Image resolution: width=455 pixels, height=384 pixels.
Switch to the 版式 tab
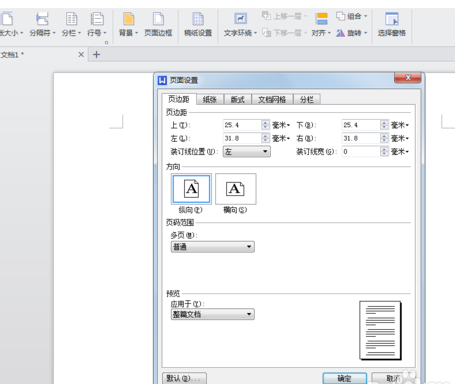238,99
